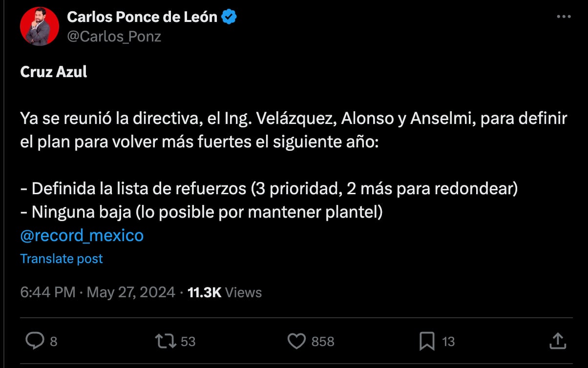
Task: Click the blue verified badge next to the name
Action: click(228, 16)
